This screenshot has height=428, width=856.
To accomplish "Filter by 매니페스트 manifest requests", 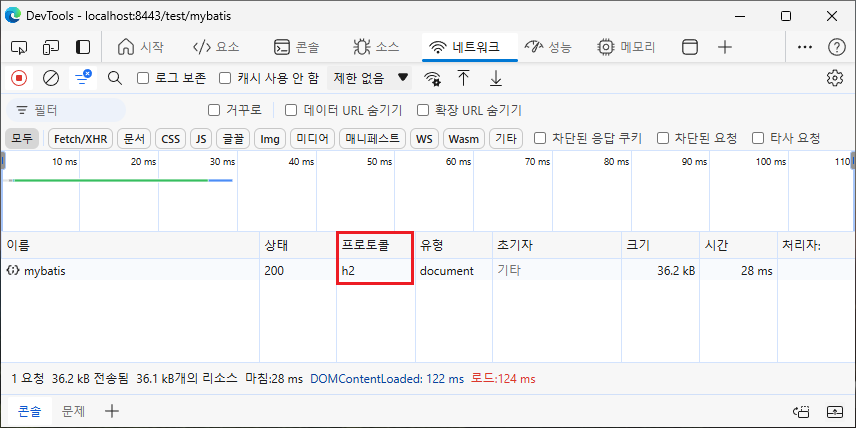I will pyautogui.click(x=372, y=139).
